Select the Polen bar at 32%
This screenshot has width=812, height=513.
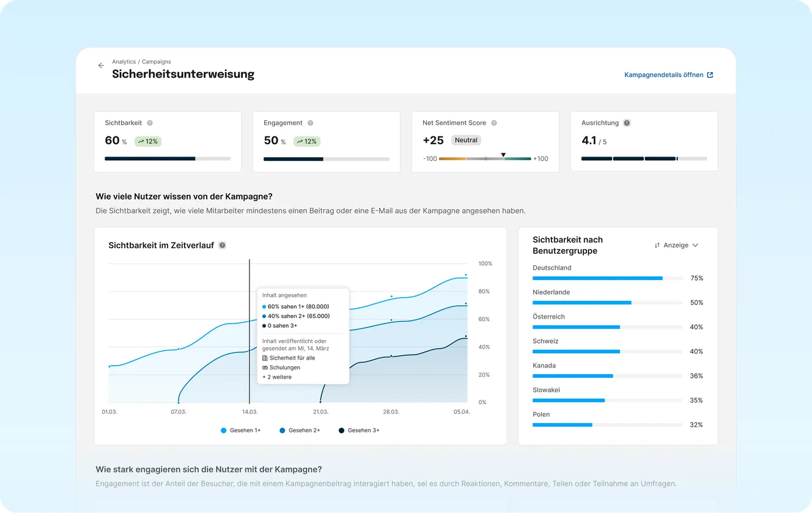(x=608, y=425)
